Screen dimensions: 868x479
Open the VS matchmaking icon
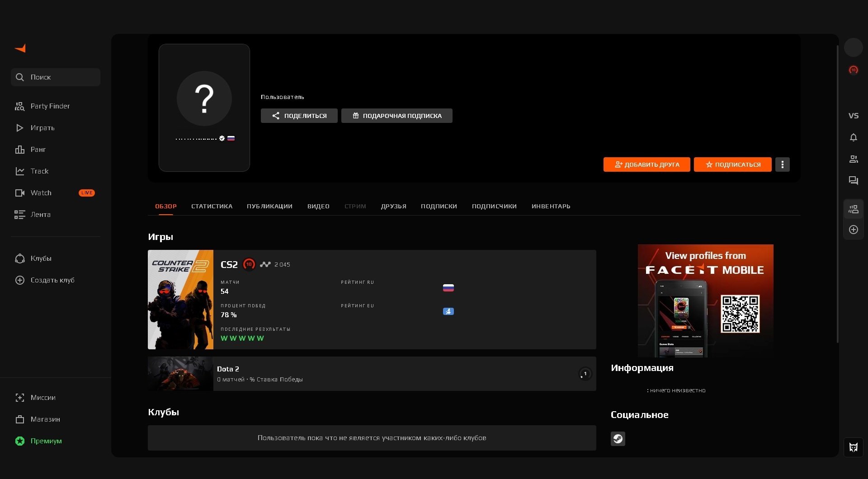853,116
